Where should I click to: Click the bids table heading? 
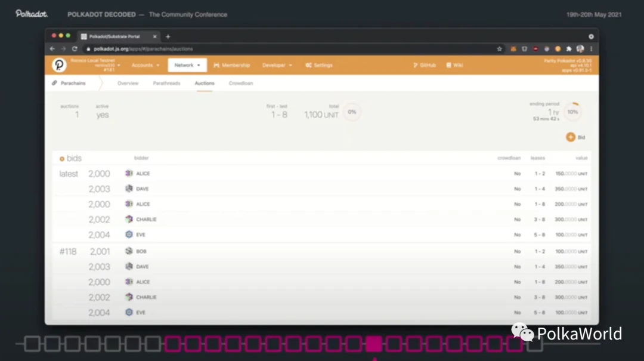pyautogui.click(x=70, y=158)
